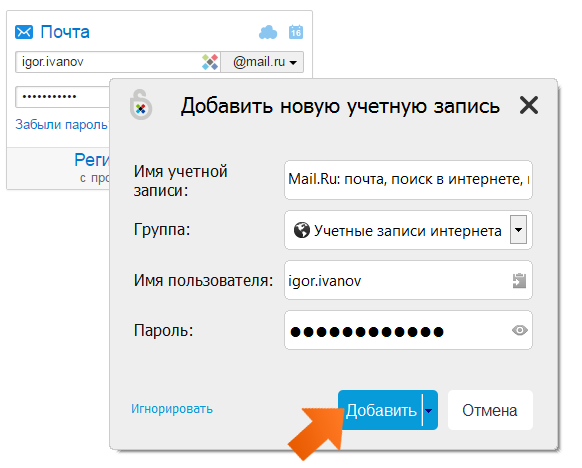Click the Почта heading link

coord(65,32)
